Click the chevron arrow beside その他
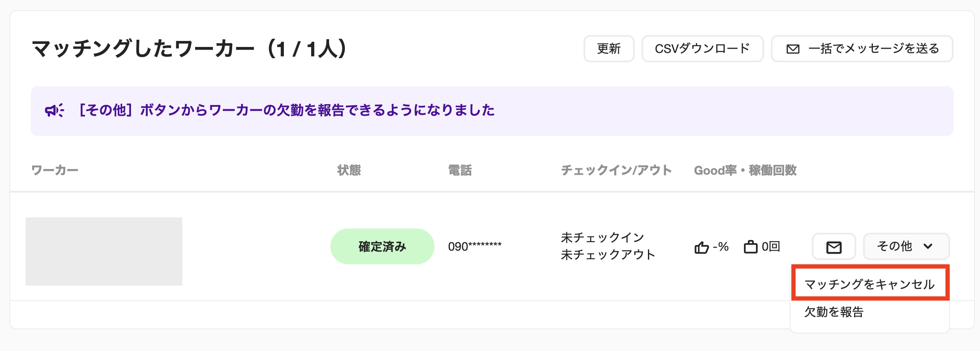 928,246
